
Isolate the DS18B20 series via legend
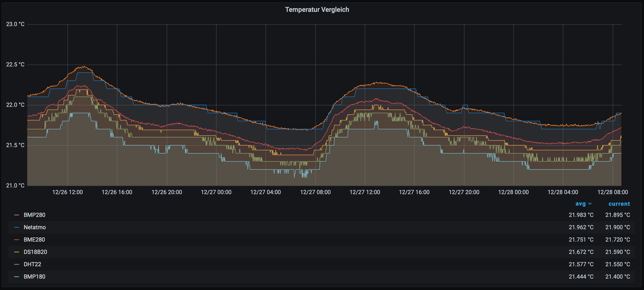click(x=35, y=252)
